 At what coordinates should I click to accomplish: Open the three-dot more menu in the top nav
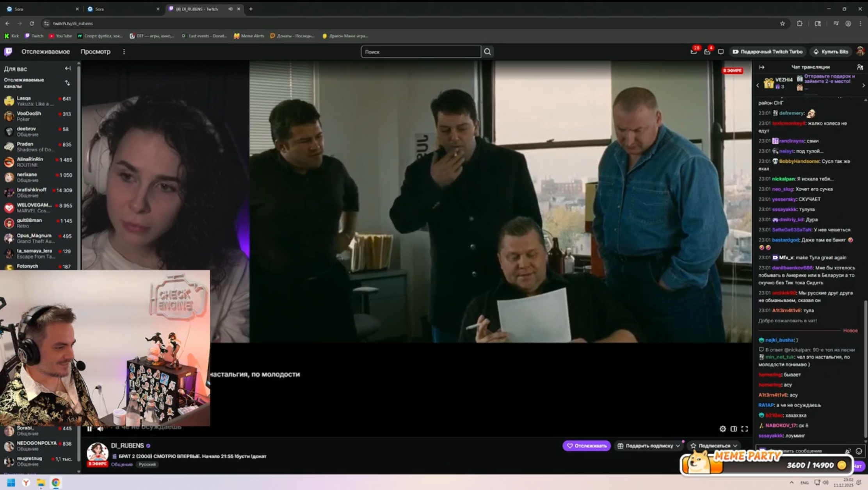[124, 52]
